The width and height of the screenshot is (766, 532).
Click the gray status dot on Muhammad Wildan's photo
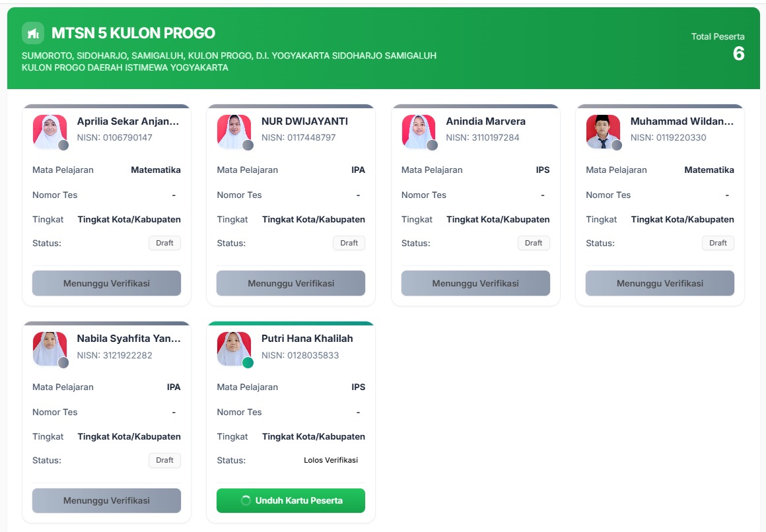617,145
